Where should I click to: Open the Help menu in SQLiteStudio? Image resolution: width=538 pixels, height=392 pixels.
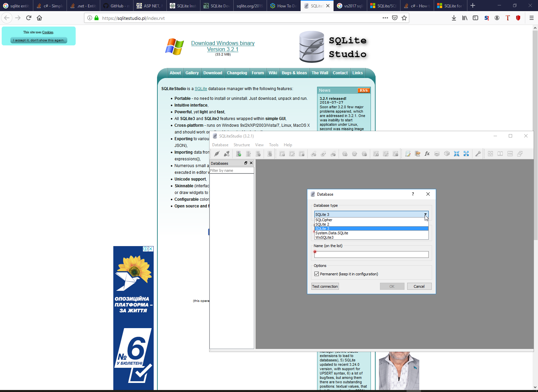(288, 145)
